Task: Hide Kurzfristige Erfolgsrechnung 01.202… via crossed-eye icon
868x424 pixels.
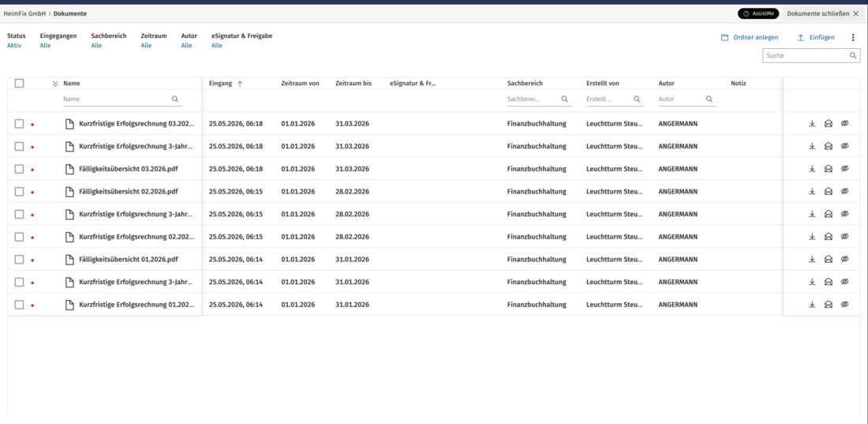Action: [x=844, y=304]
